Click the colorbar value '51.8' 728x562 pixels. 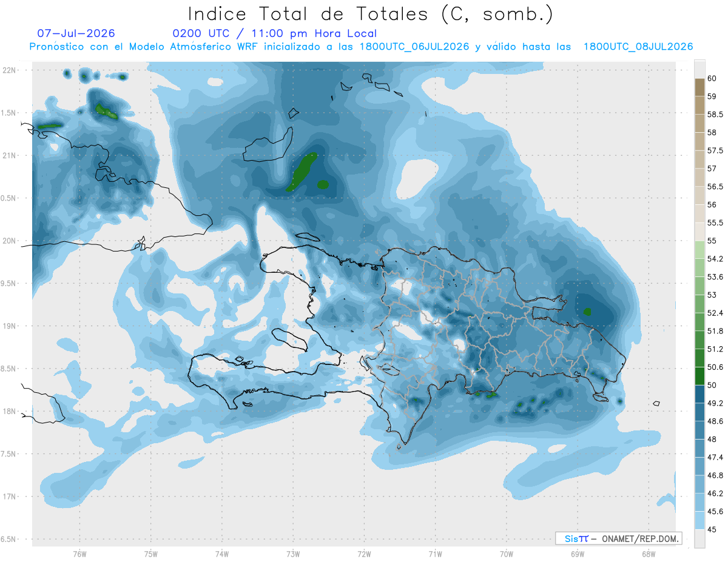point(715,331)
